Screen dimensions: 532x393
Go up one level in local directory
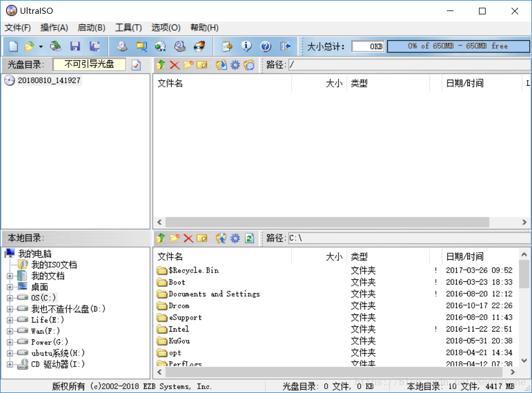click(x=161, y=238)
